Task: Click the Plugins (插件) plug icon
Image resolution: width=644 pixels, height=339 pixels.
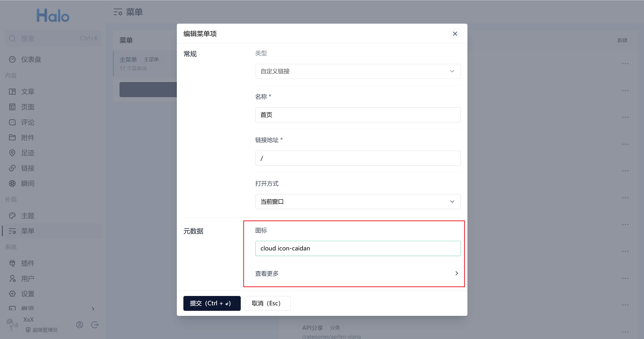Action: click(x=12, y=263)
